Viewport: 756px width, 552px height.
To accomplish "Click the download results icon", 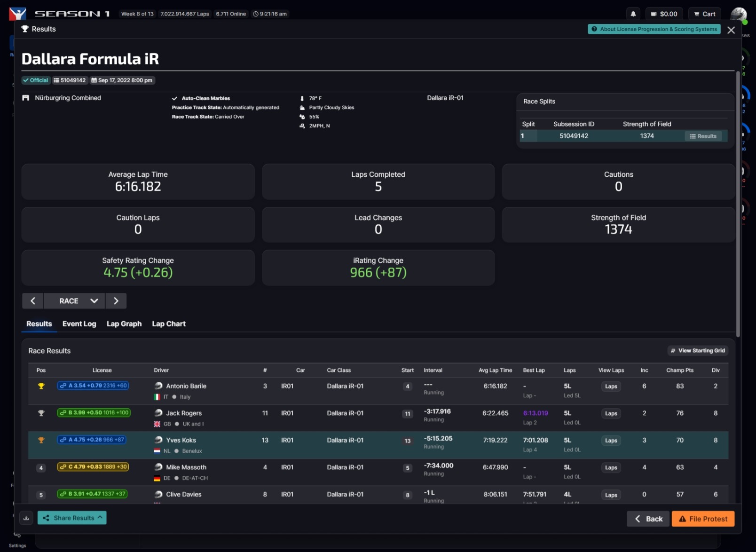I will (x=26, y=518).
